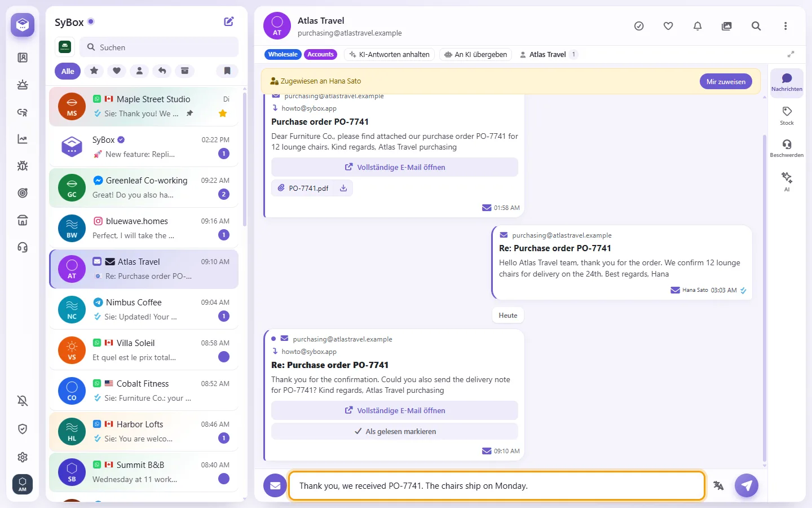This screenshot has height=508, width=812.
Task: Filter conversations by heart favorites
Action: [x=117, y=71]
